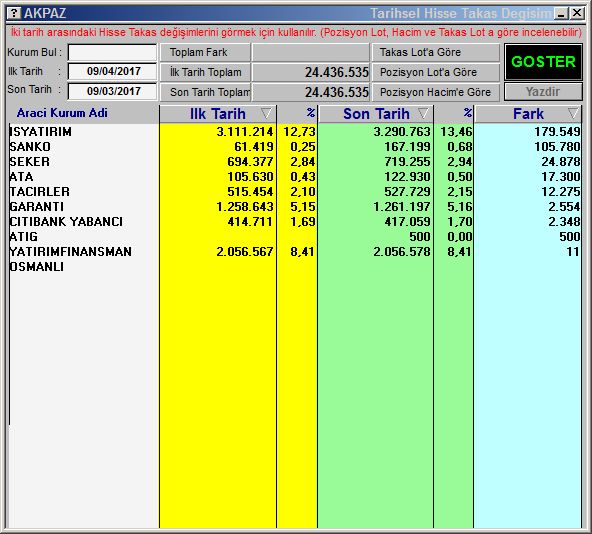Image resolution: width=592 pixels, height=534 pixels.
Task: Minimize the AKPAZ window
Action: (x=561, y=14)
